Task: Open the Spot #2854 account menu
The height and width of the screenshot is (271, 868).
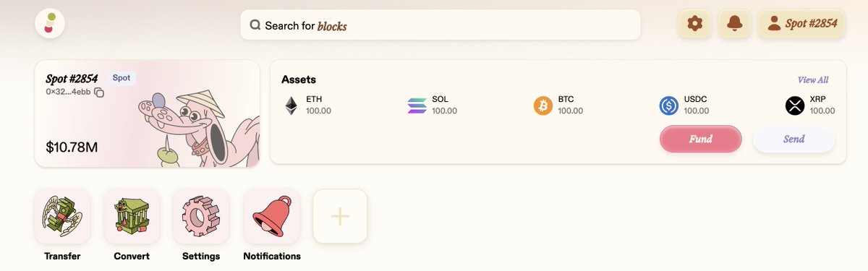Action: click(x=801, y=24)
